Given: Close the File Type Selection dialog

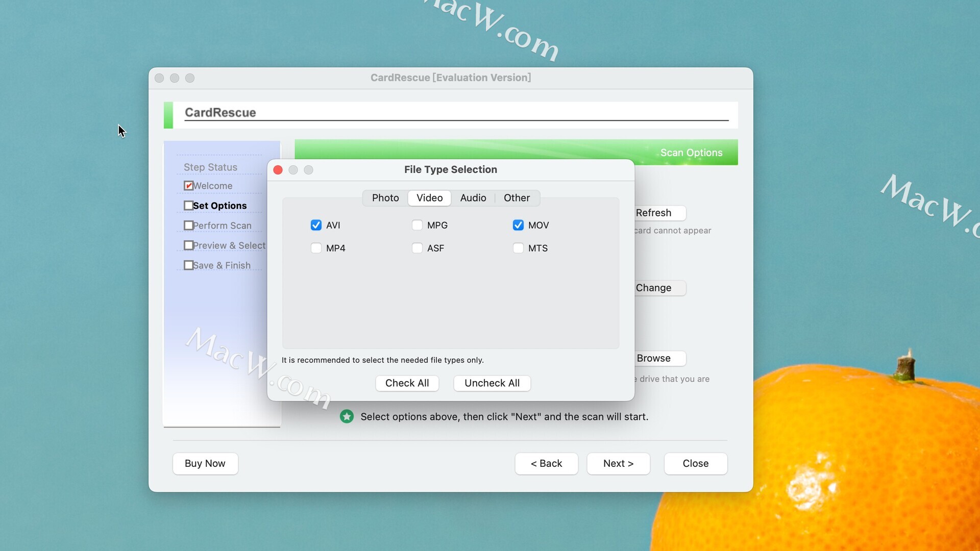Looking at the screenshot, I should pyautogui.click(x=278, y=170).
